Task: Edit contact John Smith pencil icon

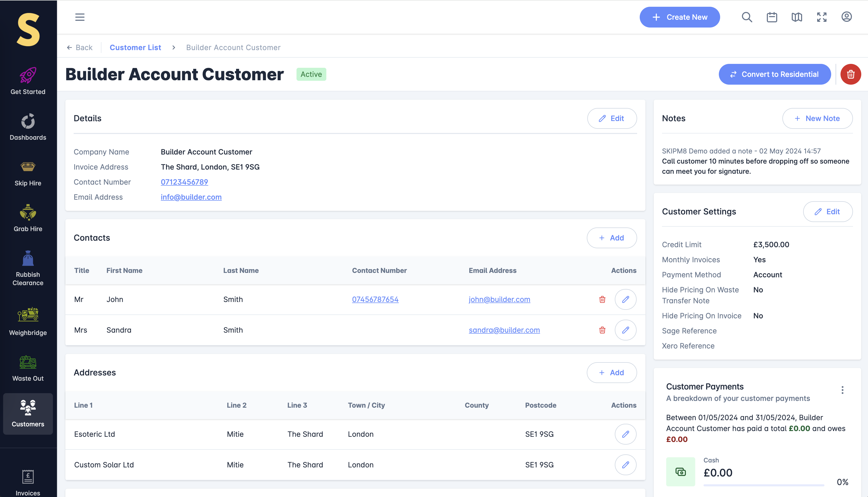Action: (626, 299)
